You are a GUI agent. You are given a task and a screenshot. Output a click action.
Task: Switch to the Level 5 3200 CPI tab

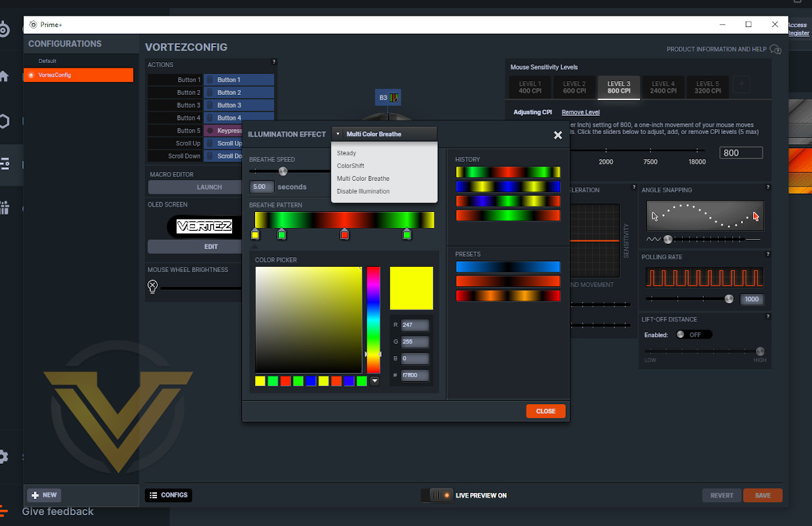coord(708,87)
